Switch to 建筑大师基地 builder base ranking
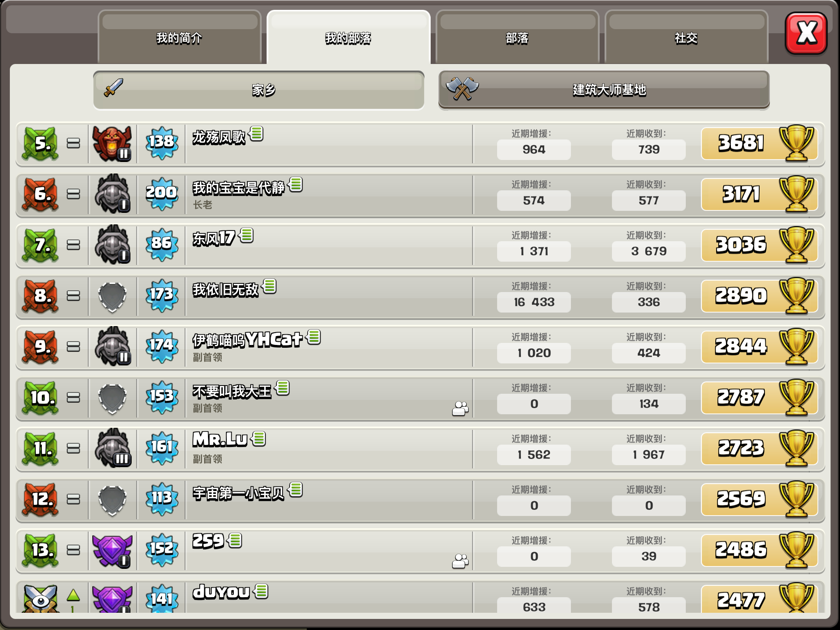Image resolution: width=840 pixels, height=630 pixels. pyautogui.click(x=604, y=90)
